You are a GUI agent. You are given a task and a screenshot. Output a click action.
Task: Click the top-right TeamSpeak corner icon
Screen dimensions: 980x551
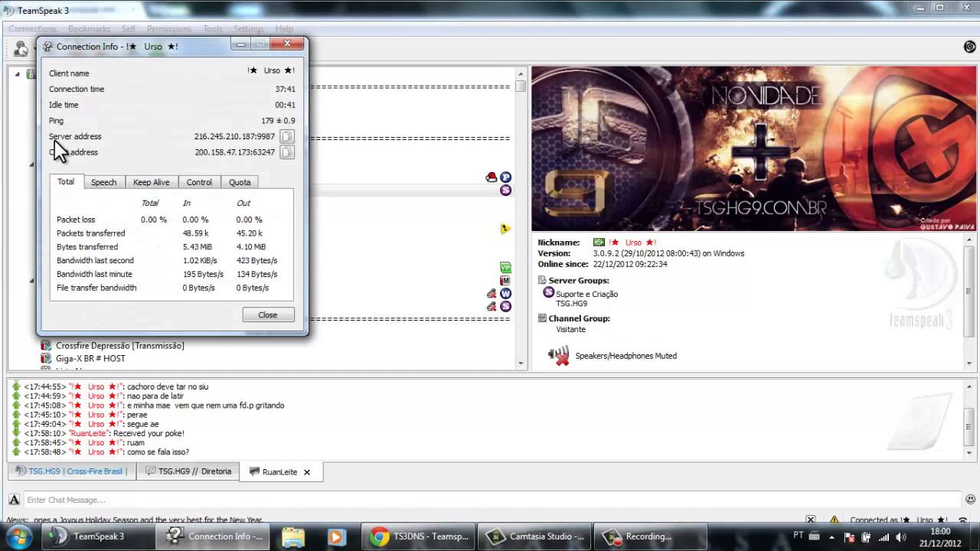click(x=969, y=47)
